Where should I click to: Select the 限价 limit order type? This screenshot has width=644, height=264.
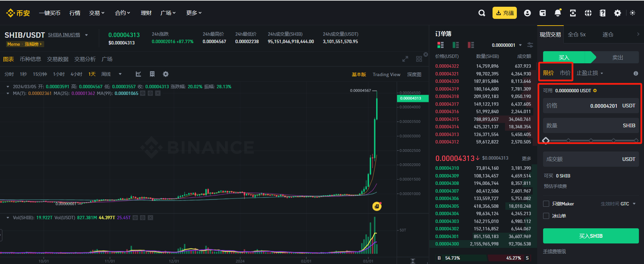pyautogui.click(x=549, y=73)
